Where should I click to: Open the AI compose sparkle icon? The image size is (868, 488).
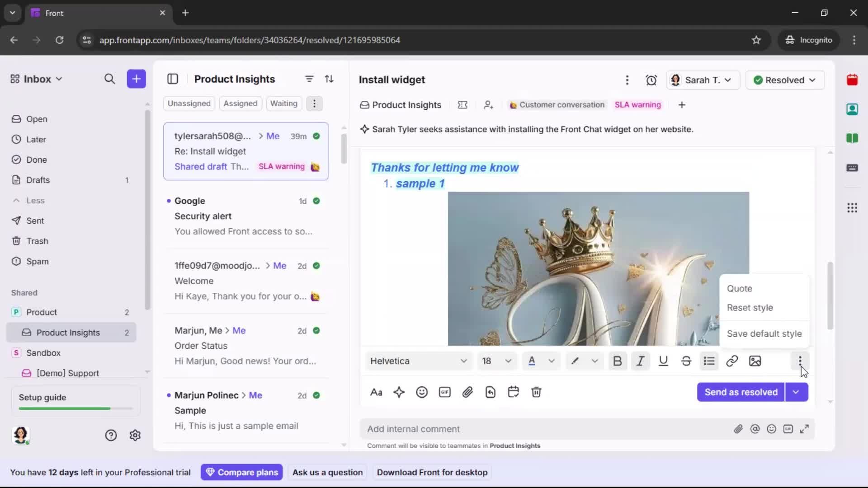pos(399,392)
